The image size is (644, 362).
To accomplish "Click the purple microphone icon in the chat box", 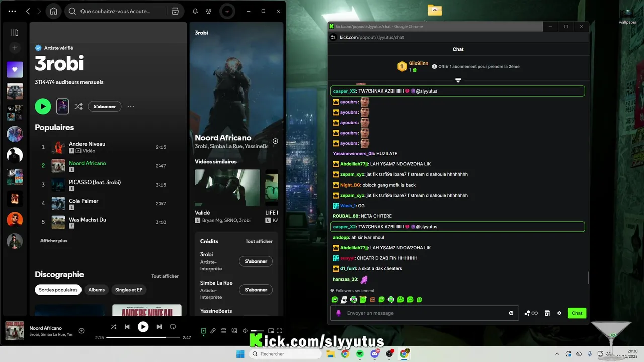I will pyautogui.click(x=338, y=313).
